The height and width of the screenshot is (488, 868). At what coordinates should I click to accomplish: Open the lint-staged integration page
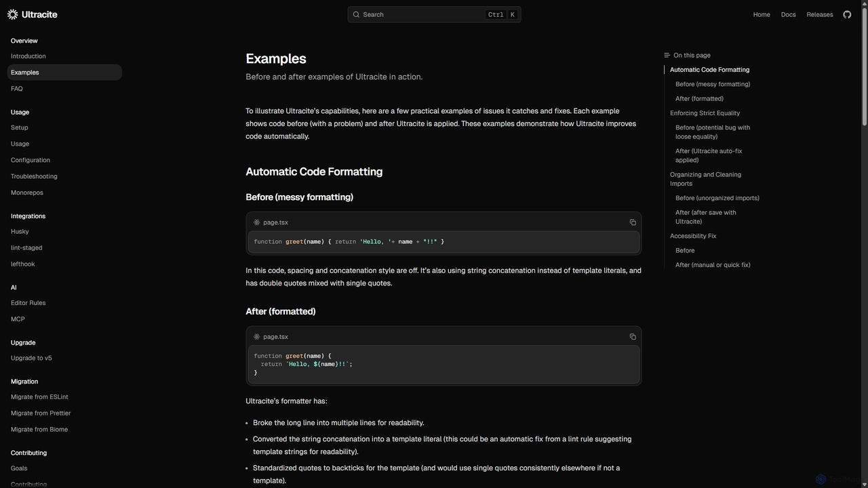(64, 247)
